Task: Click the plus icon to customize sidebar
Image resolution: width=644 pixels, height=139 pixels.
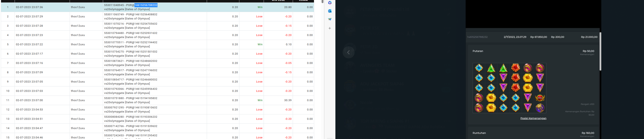Action: 330,28
